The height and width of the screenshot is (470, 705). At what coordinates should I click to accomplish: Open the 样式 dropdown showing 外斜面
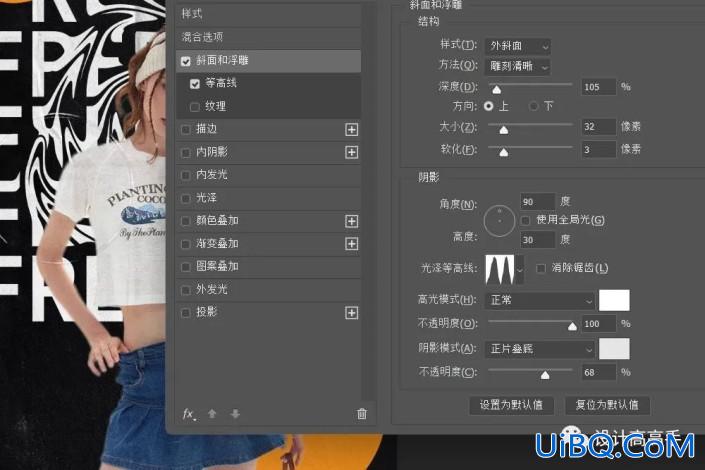518,46
